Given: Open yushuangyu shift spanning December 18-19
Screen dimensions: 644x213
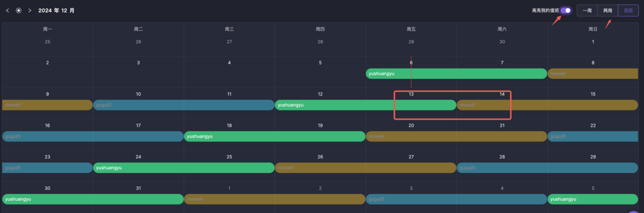Looking at the screenshot, I should point(274,136).
